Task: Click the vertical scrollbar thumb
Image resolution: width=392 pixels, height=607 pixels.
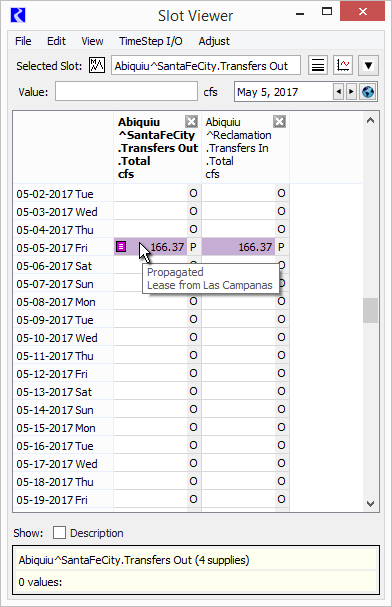Action: coord(370,310)
